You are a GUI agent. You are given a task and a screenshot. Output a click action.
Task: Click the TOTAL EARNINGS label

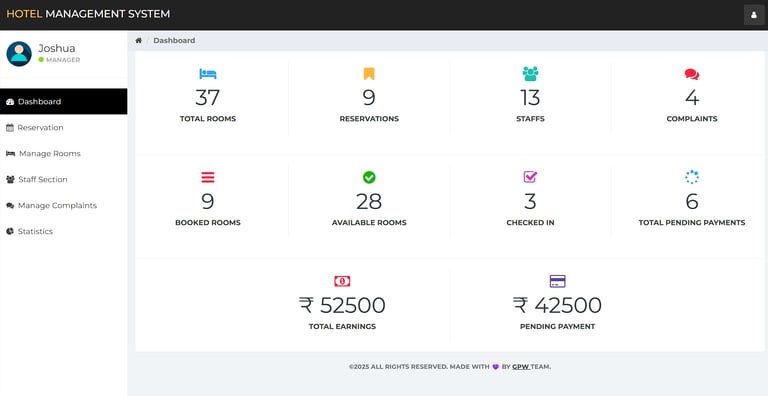click(342, 326)
